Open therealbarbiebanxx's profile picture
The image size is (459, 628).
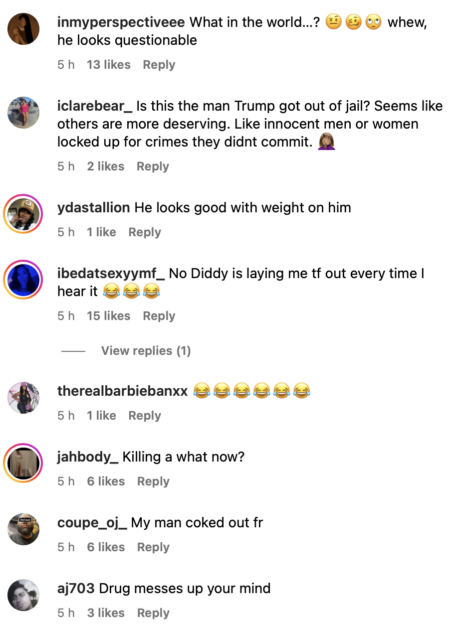point(23,398)
